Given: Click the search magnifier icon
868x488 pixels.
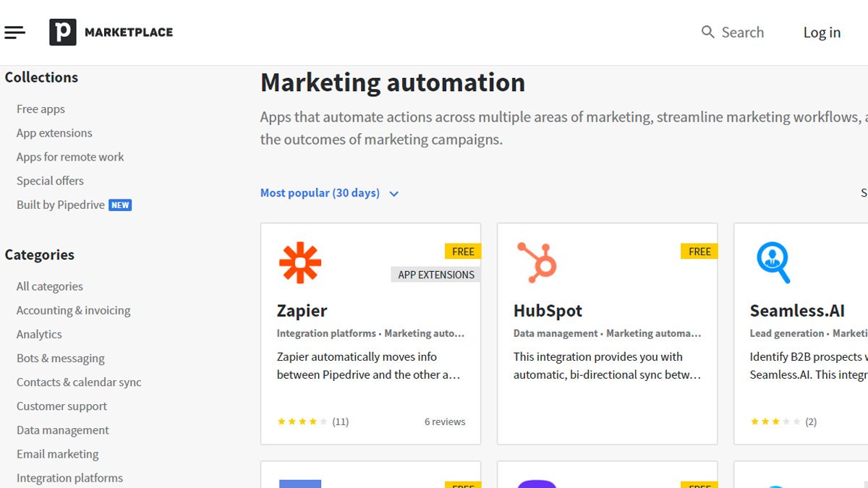Looking at the screenshot, I should tap(707, 32).
